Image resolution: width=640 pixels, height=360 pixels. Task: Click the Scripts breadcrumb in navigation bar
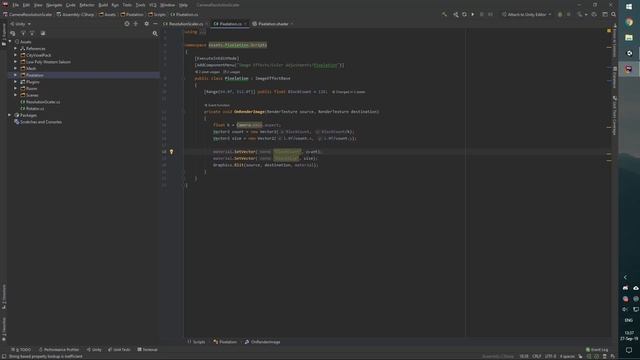[x=157, y=14]
